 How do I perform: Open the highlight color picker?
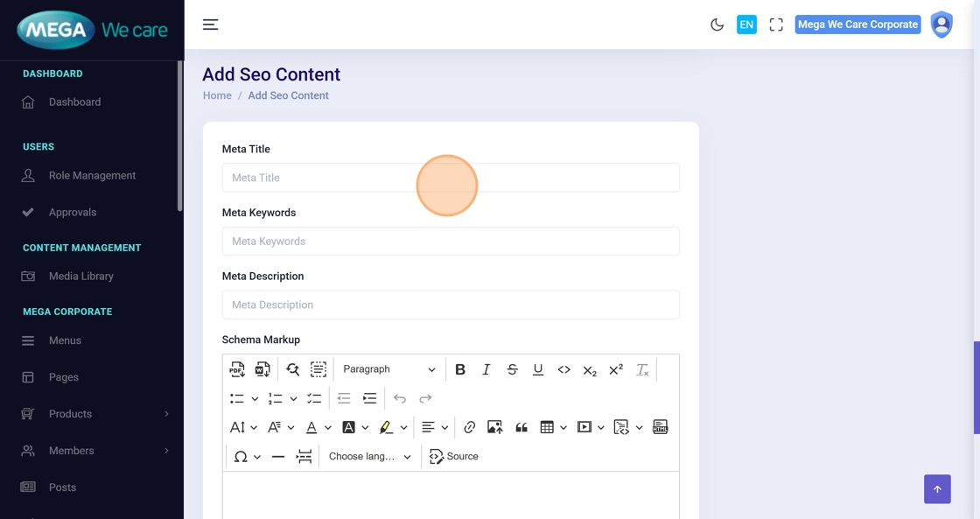403,427
